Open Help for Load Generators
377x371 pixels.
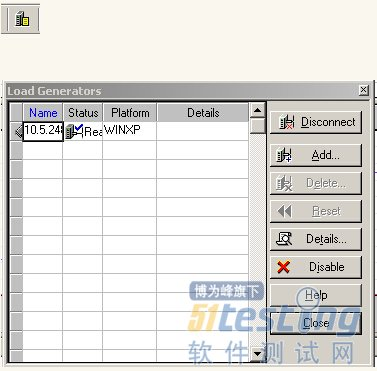316,295
